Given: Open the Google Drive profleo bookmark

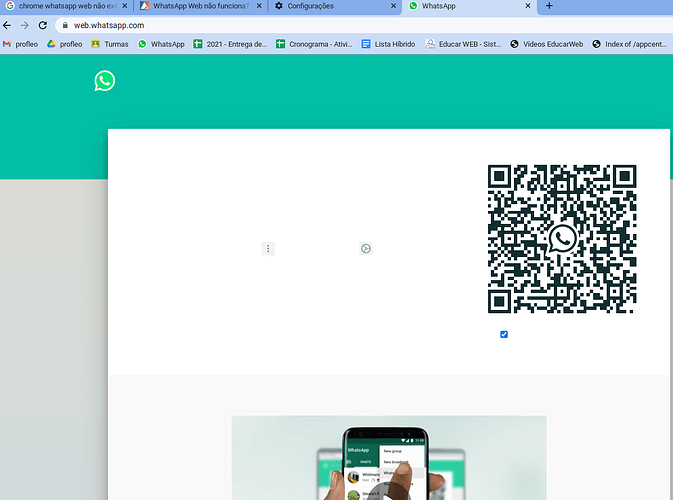Looking at the screenshot, I should coord(65,44).
